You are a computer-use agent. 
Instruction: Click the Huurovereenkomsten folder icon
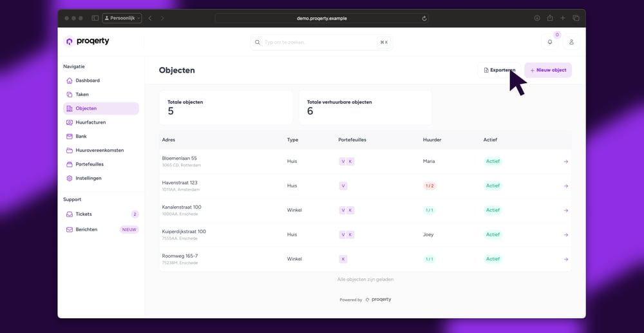[x=70, y=150]
